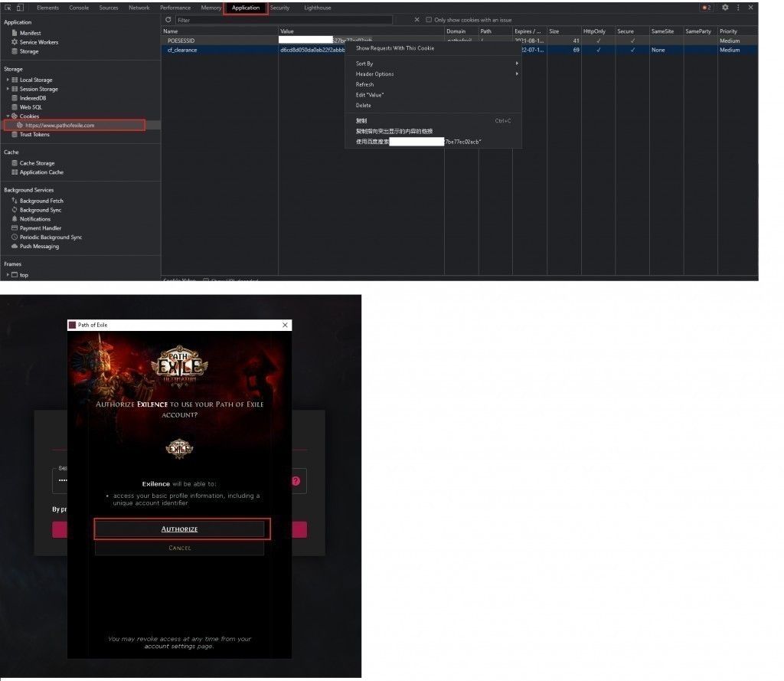Click the red error count badge

(x=706, y=8)
